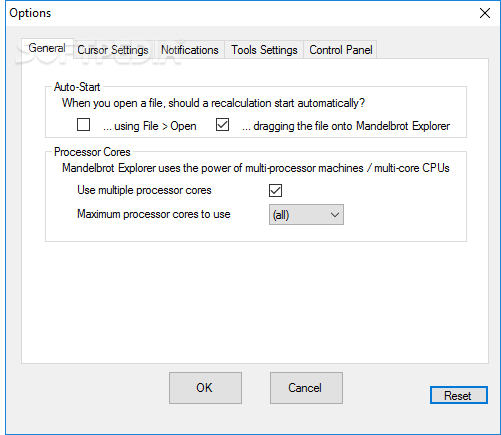Confirm settings with the OK button
Screen dimensions: 501x435
pos(205,388)
